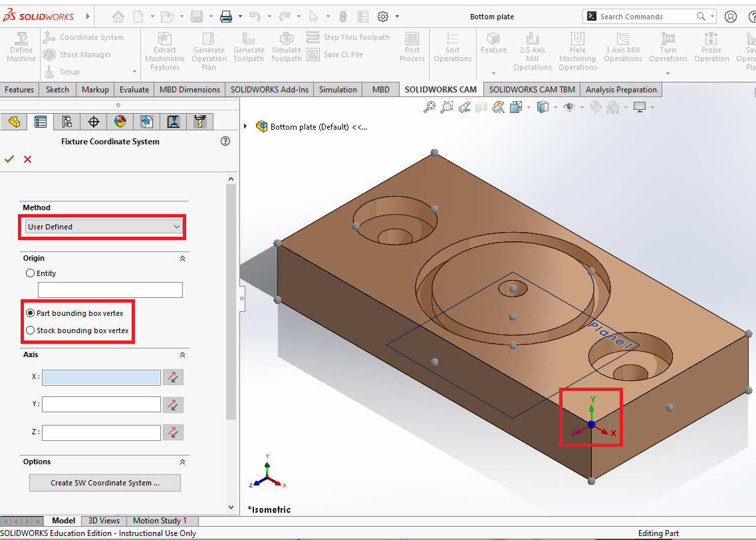Reverse the Y axis direction
The height and width of the screenshot is (540, 756).
(173, 404)
